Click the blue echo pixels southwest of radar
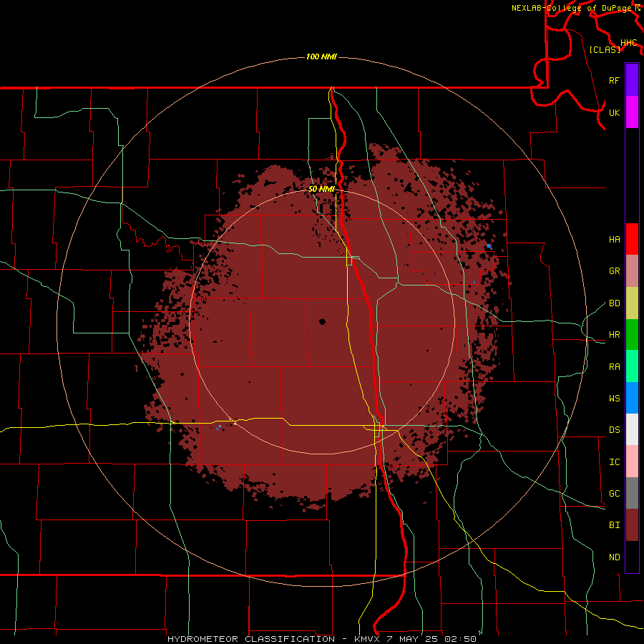This screenshot has height=644, width=644. 218,427
